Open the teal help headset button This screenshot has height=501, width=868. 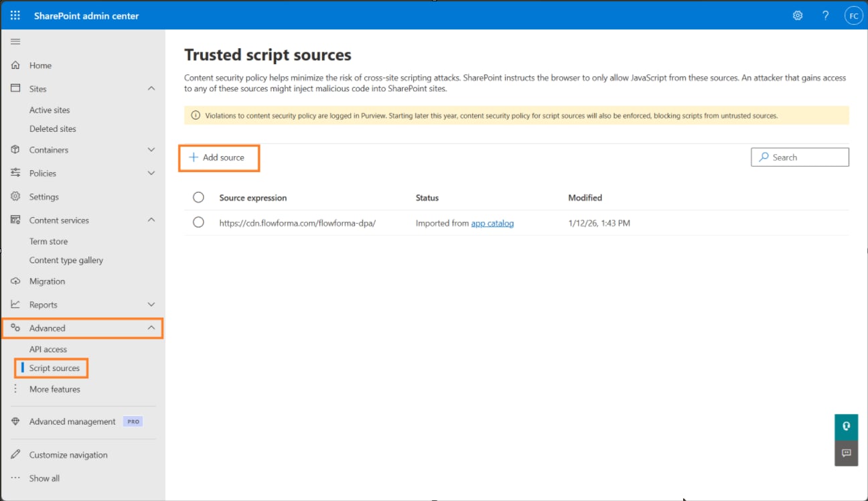tap(847, 426)
